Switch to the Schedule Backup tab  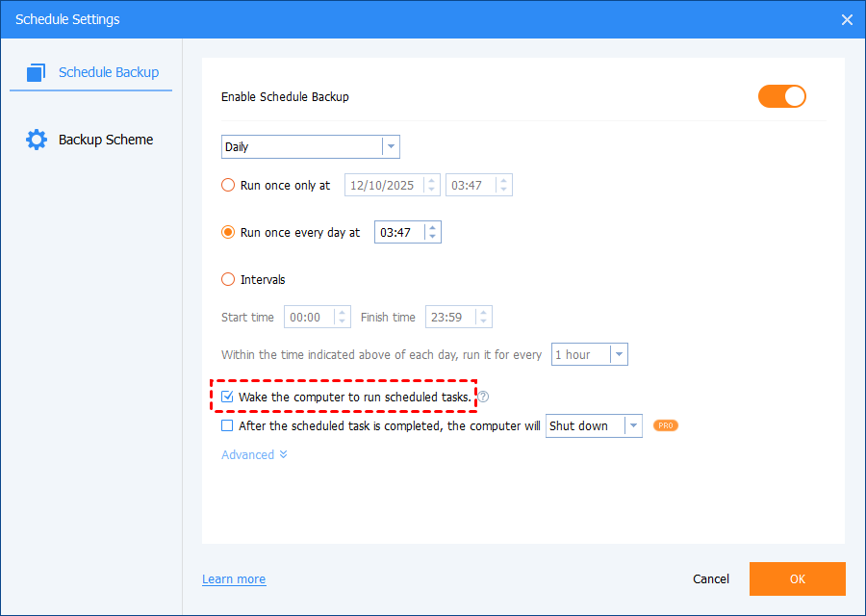(x=108, y=72)
